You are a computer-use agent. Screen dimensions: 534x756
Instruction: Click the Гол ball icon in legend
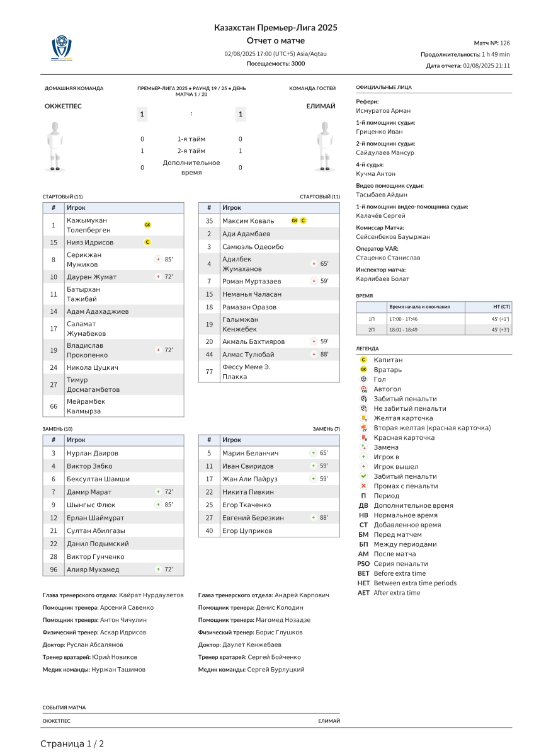[x=363, y=379]
